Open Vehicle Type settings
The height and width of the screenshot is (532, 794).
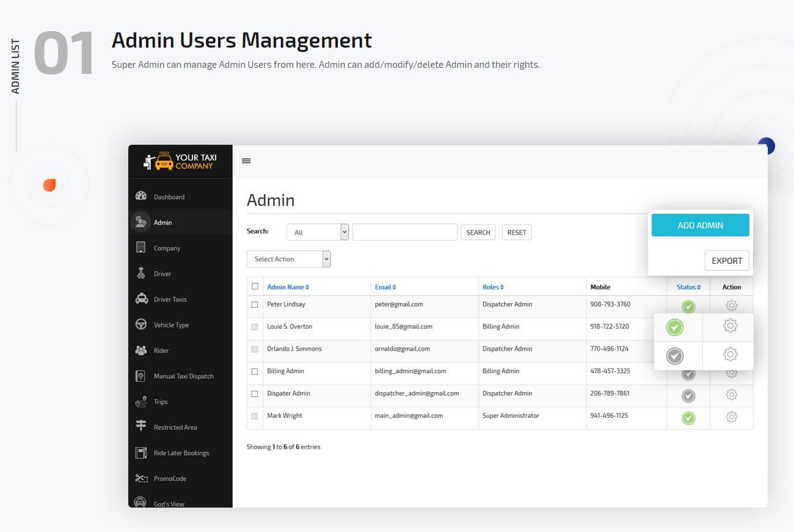tap(140, 324)
